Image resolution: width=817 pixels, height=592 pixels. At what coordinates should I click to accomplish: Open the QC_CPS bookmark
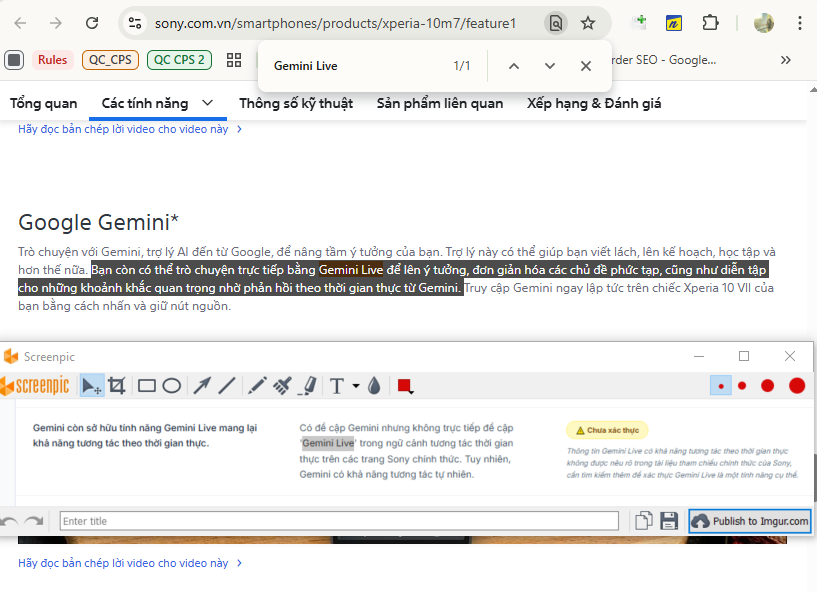coord(110,60)
